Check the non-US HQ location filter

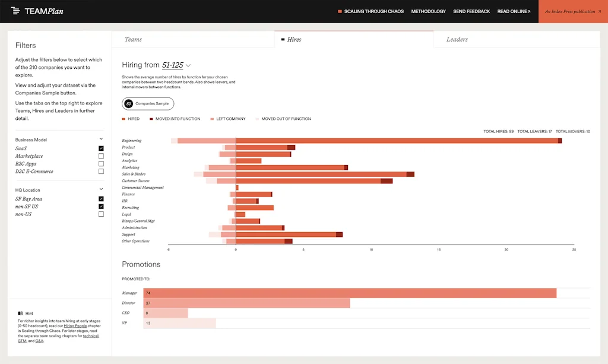click(x=102, y=214)
